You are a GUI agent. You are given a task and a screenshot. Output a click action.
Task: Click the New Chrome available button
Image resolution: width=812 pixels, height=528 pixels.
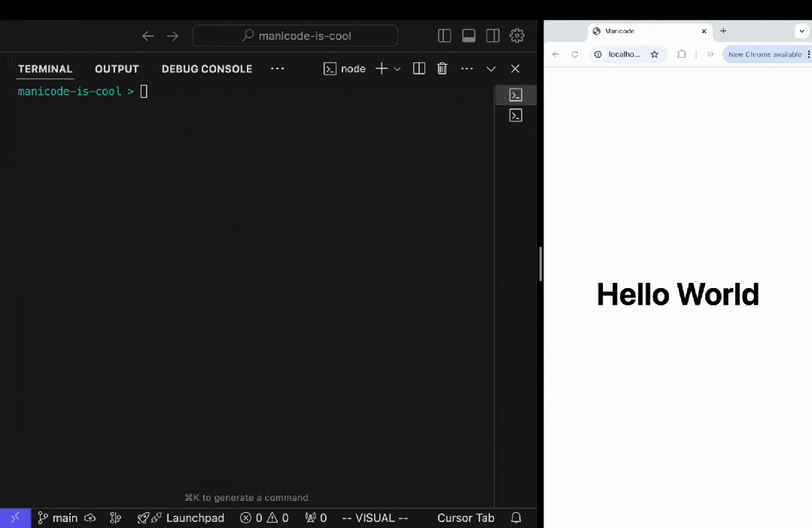coord(765,53)
